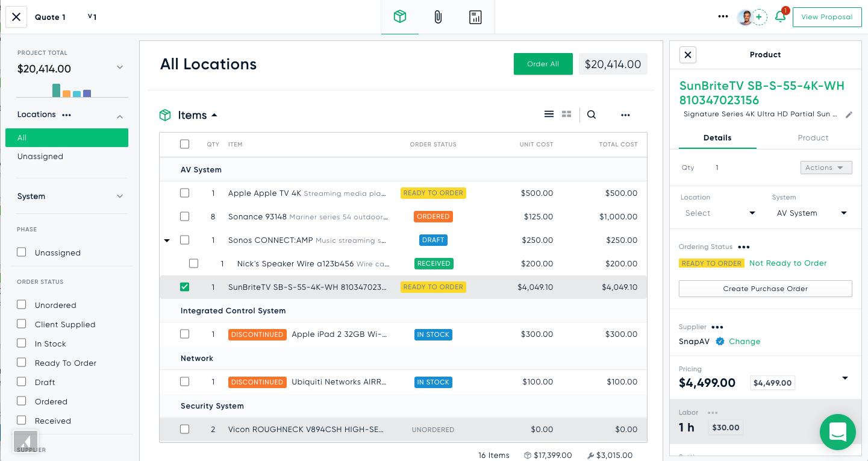Open items three-dot options menu
The height and width of the screenshot is (461, 868).
coord(625,115)
